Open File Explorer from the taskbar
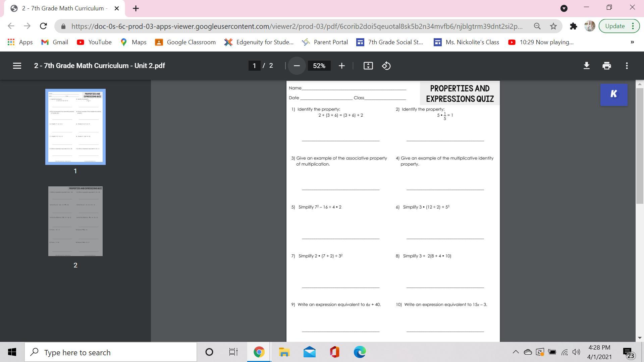 [x=284, y=352]
